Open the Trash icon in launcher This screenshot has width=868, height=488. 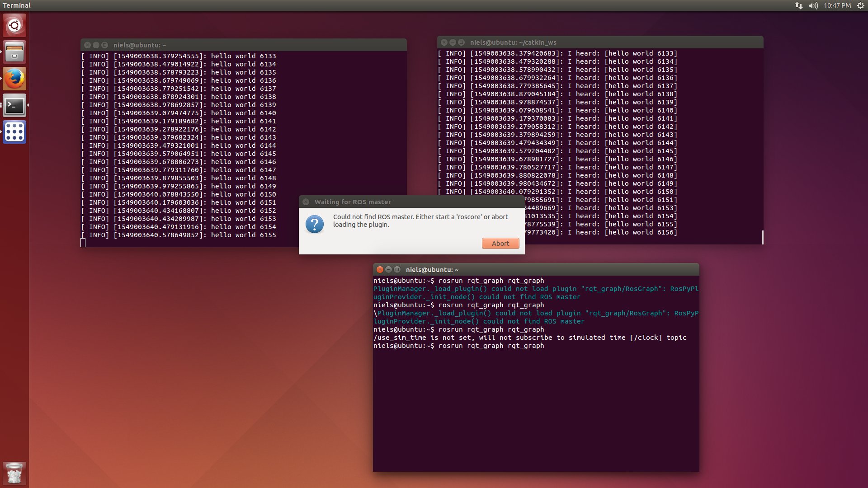click(x=14, y=473)
